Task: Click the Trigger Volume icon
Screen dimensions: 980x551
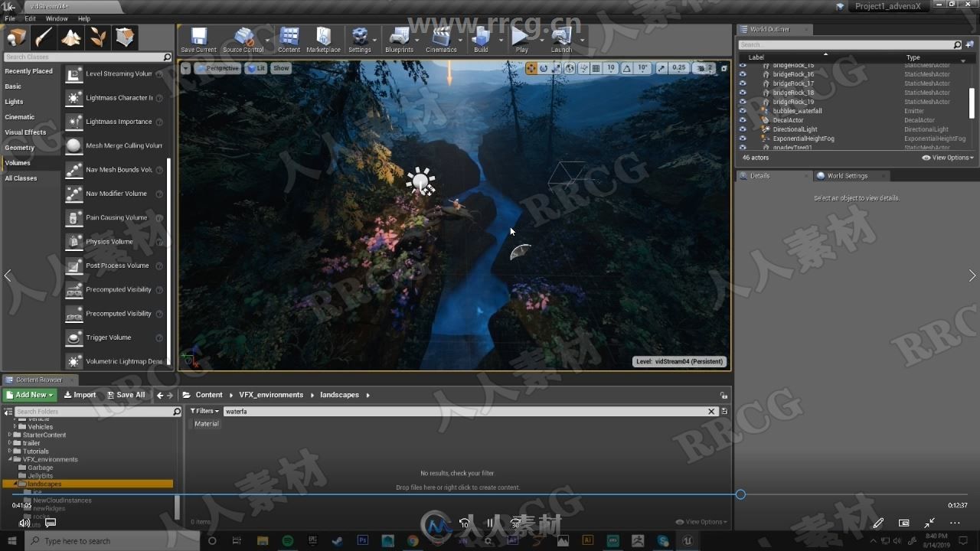Action: point(73,337)
